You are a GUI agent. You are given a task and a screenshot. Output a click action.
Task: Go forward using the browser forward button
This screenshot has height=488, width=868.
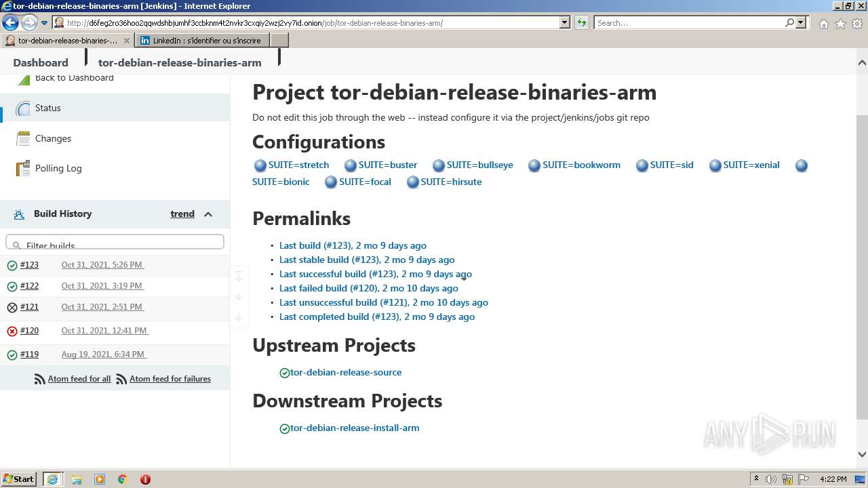click(29, 23)
